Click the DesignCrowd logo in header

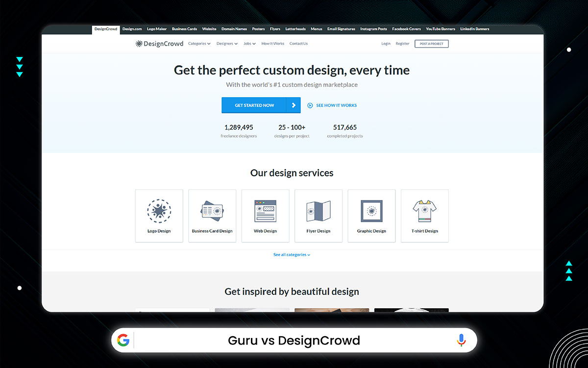point(159,44)
